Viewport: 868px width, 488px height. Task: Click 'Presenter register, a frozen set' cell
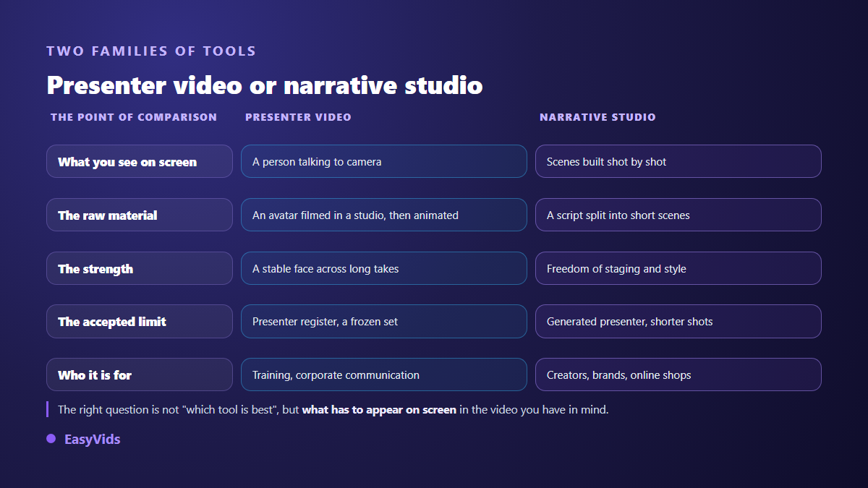[x=384, y=322]
